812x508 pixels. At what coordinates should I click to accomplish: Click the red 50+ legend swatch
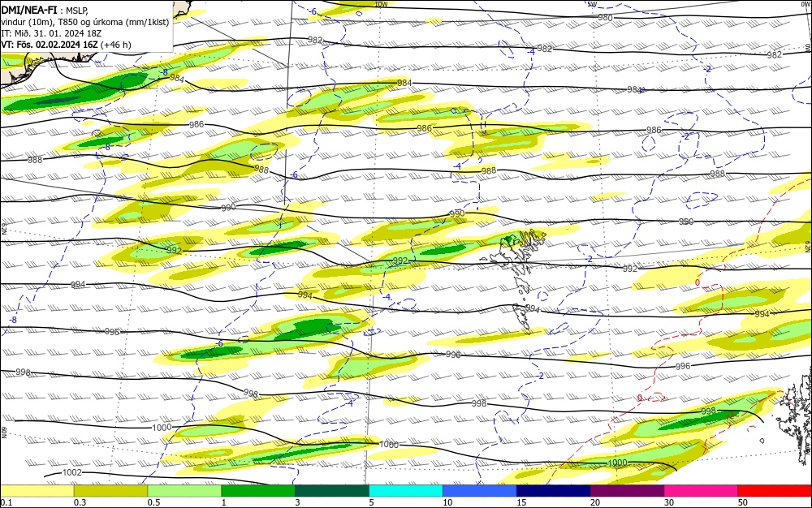774,491
